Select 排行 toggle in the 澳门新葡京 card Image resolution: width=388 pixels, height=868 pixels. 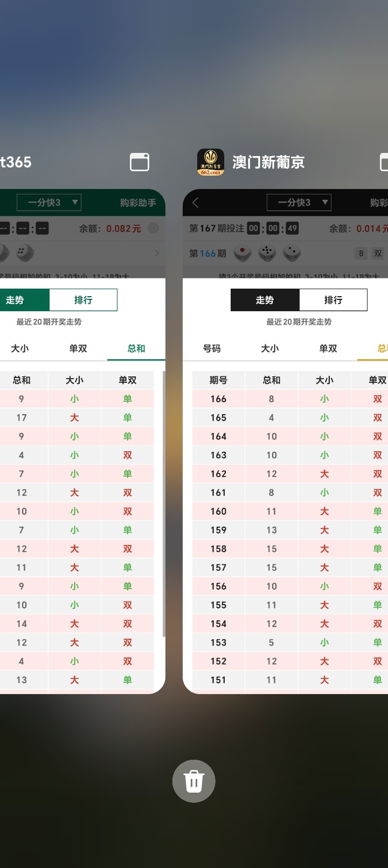point(333,300)
